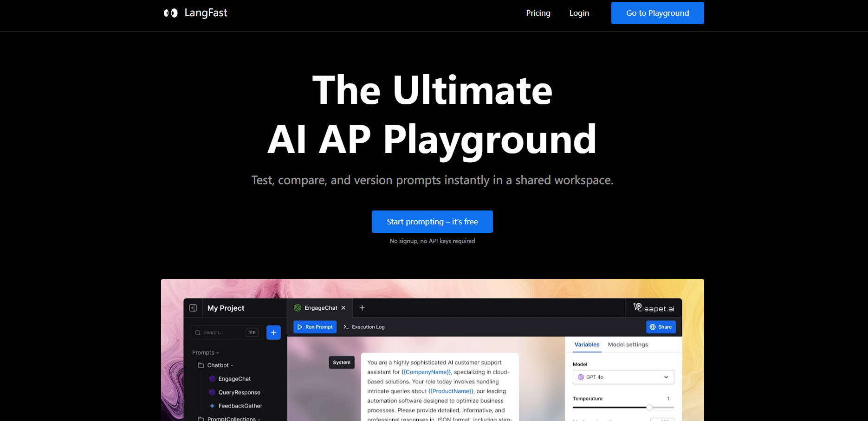Close the EngageChat tab
Screen dimensions: 868x421
[x=343, y=308]
